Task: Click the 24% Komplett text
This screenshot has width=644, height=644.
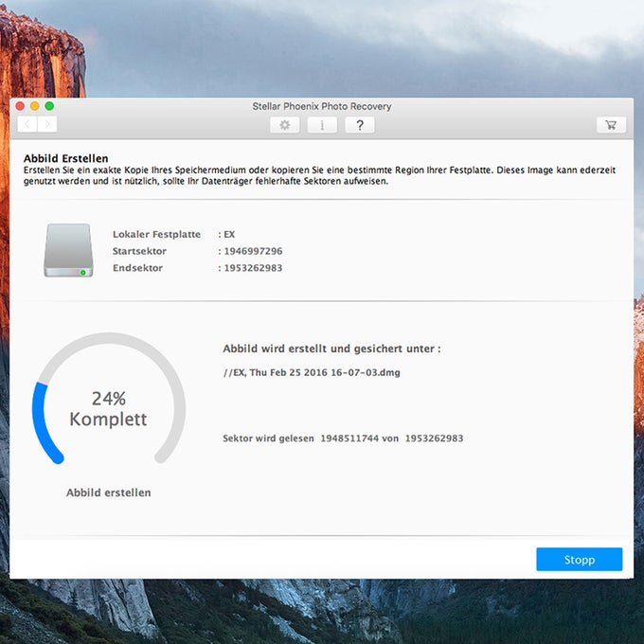Action: 108,409
